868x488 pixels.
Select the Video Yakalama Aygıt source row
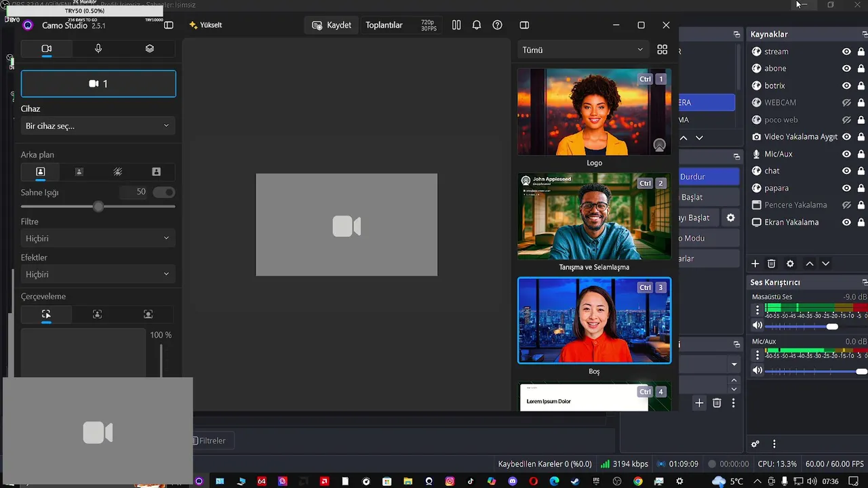coord(808,137)
